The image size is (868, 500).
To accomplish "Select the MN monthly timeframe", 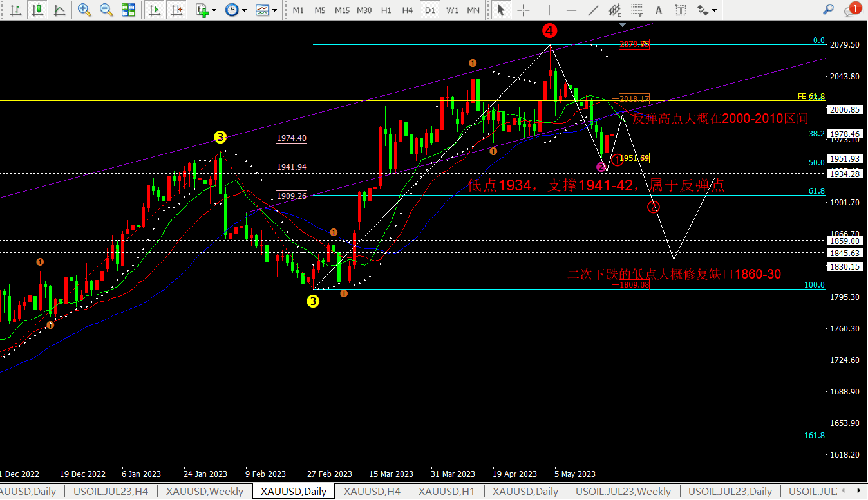I will pyautogui.click(x=473, y=10).
